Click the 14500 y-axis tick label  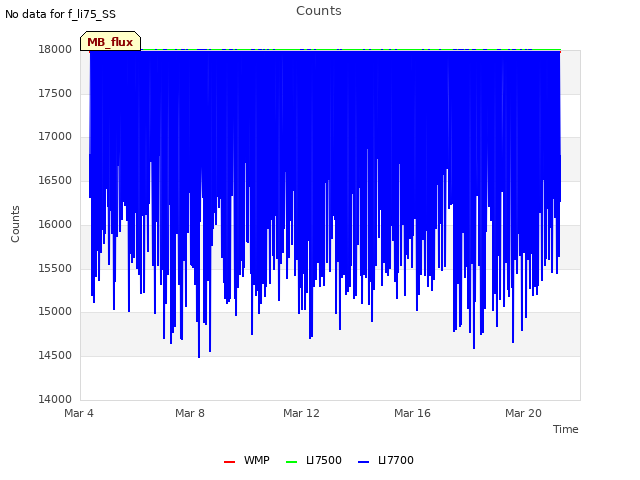tap(55, 356)
